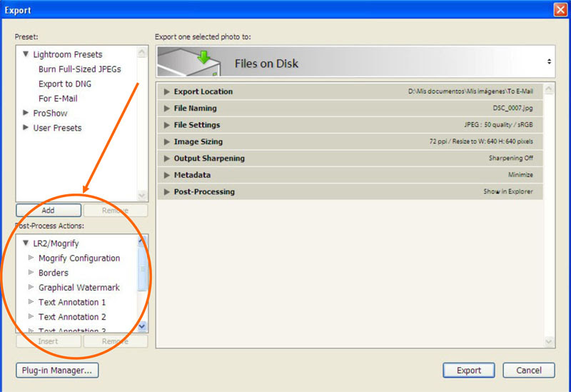Cancel the export dialog
571x392 pixels.
[x=529, y=370]
